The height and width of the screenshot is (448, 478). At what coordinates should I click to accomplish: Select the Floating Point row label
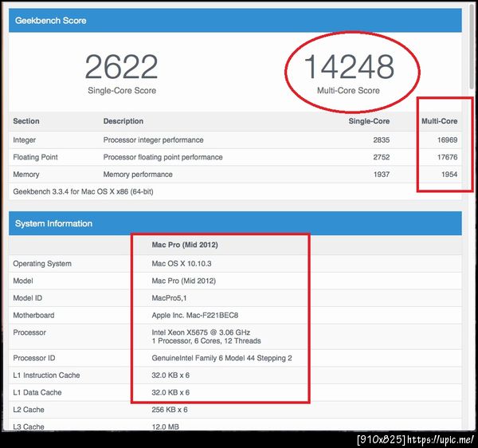(35, 157)
